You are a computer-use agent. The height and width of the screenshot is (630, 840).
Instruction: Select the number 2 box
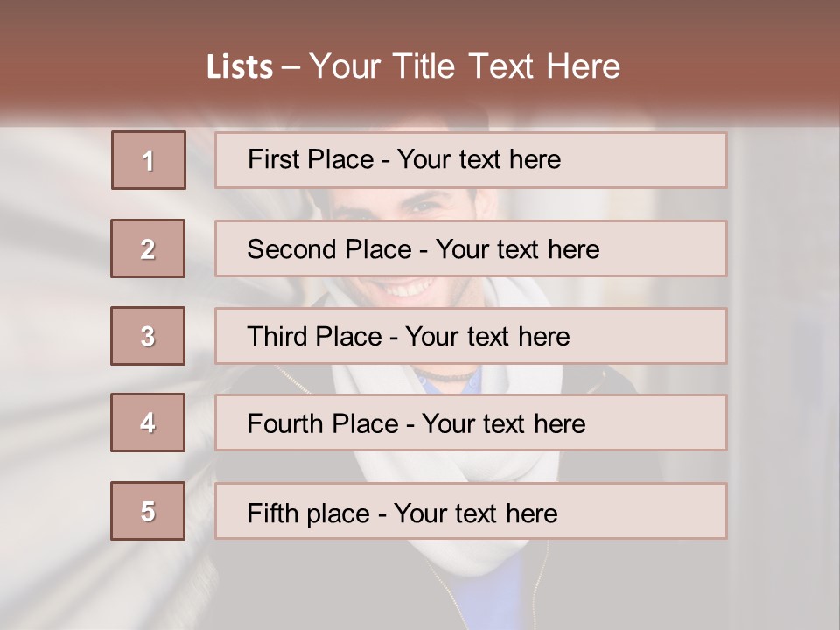[148, 248]
